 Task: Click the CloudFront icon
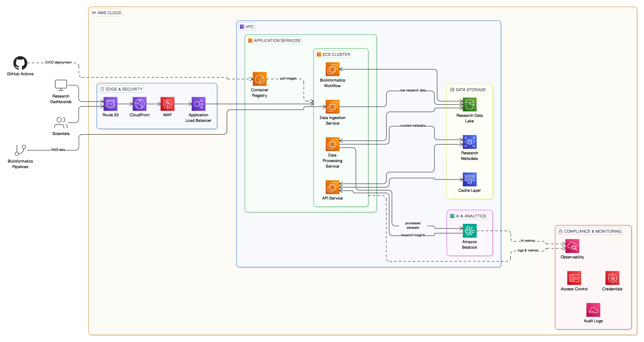point(140,104)
